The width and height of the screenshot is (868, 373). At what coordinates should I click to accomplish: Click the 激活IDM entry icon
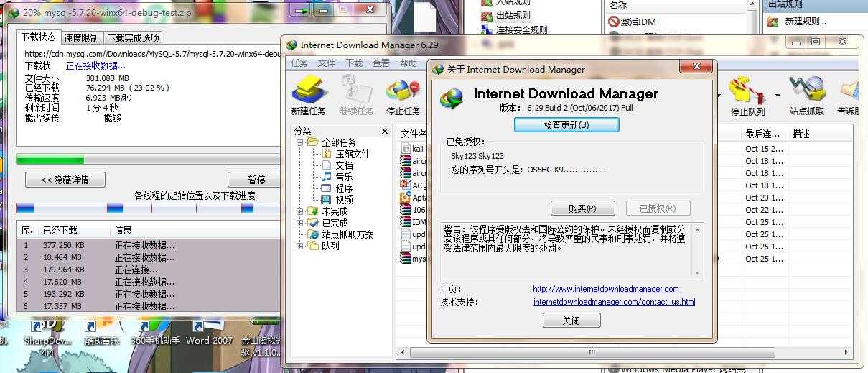click(x=614, y=22)
